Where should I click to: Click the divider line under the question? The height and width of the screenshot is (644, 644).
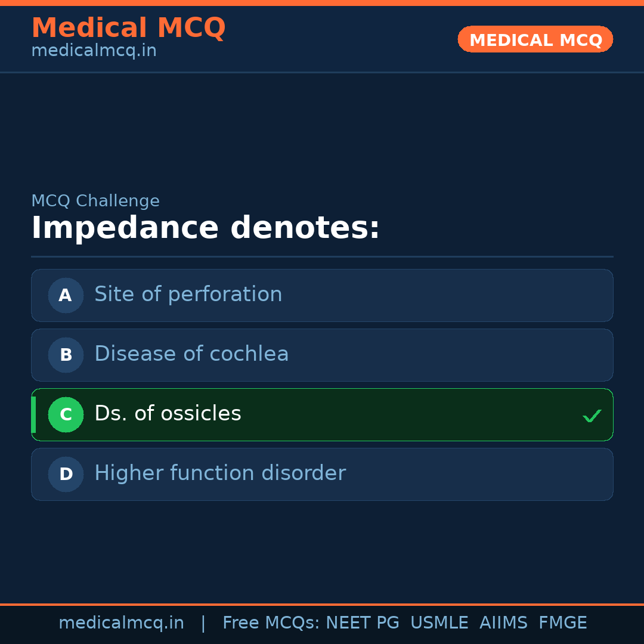(322, 257)
